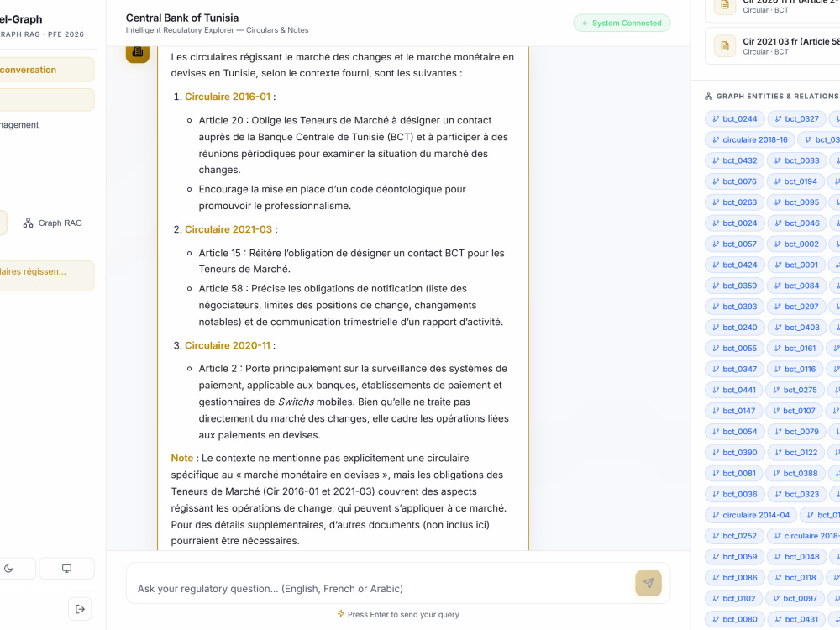This screenshot has height=630, width=840.
Task: Open the Circulaire 2020-11 reference
Action: 228,345
